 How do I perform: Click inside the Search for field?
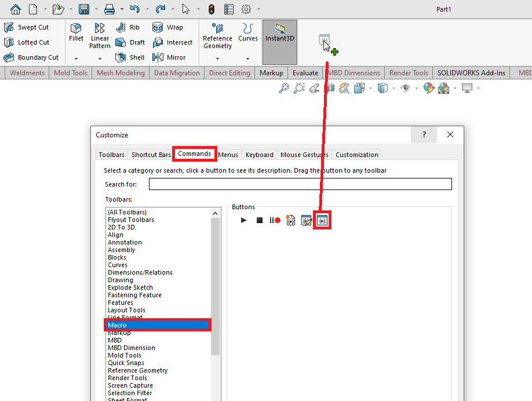[300, 184]
